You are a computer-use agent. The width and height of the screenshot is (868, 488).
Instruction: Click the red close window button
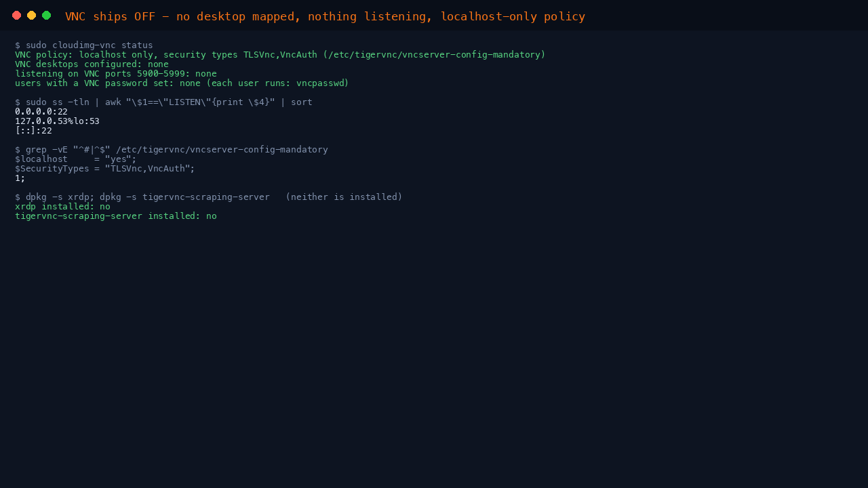click(x=16, y=16)
